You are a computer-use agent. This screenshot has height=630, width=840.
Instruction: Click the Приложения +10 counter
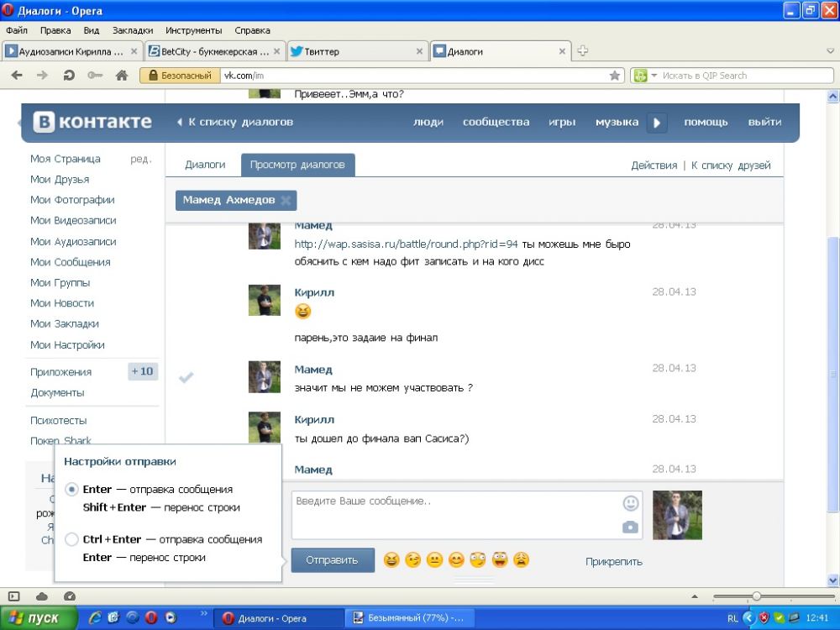pos(143,372)
